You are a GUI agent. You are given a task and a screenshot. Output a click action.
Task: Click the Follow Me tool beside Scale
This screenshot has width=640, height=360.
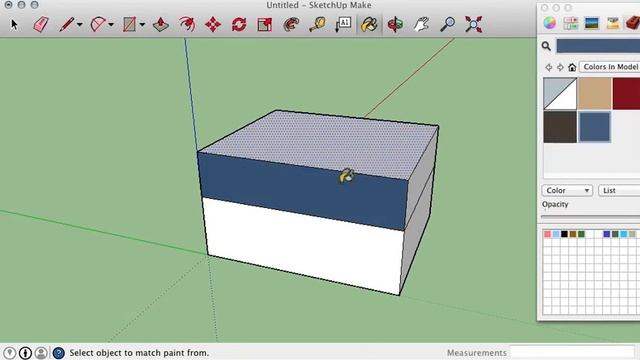[x=291, y=24]
